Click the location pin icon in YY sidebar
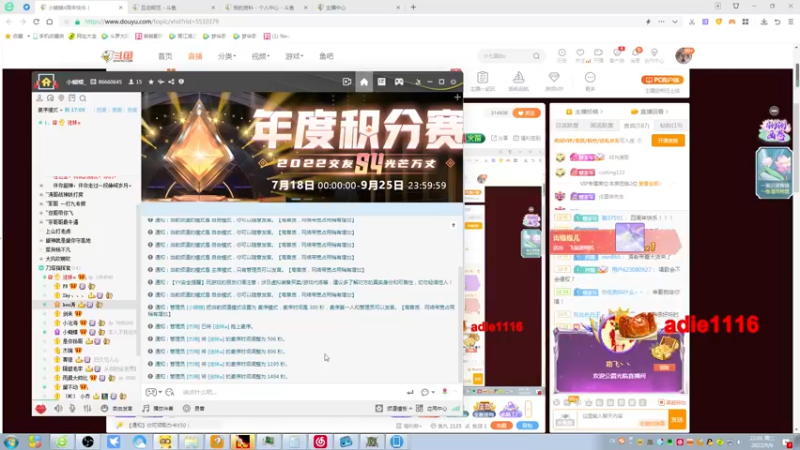The width and height of the screenshot is (800, 450). (x=61, y=98)
